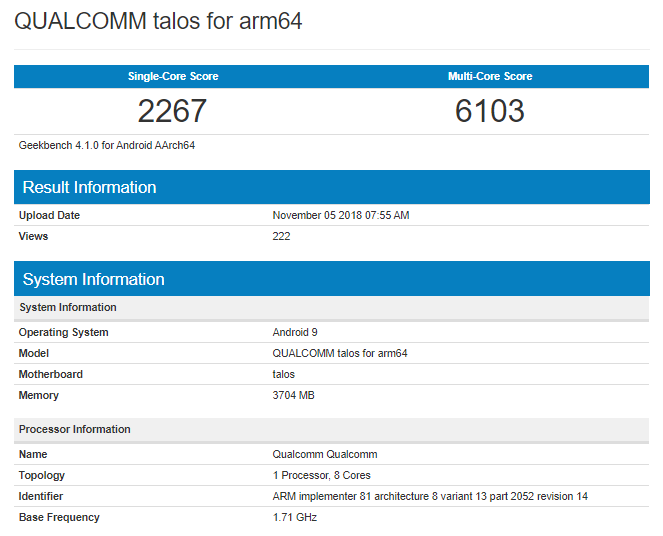Click the Multi-Core Score header
Viewport: 663px width, 536px height.
click(490, 76)
